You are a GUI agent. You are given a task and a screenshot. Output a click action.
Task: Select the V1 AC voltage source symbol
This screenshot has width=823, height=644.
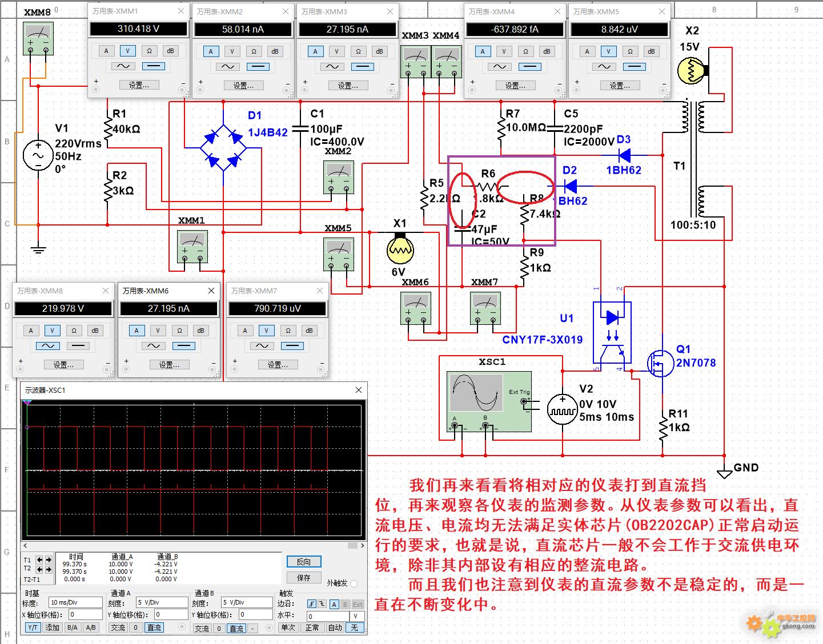click(38, 155)
